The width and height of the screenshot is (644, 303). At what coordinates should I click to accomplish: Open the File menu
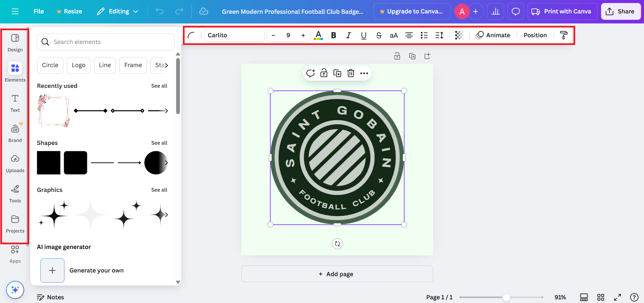coord(39,11)
